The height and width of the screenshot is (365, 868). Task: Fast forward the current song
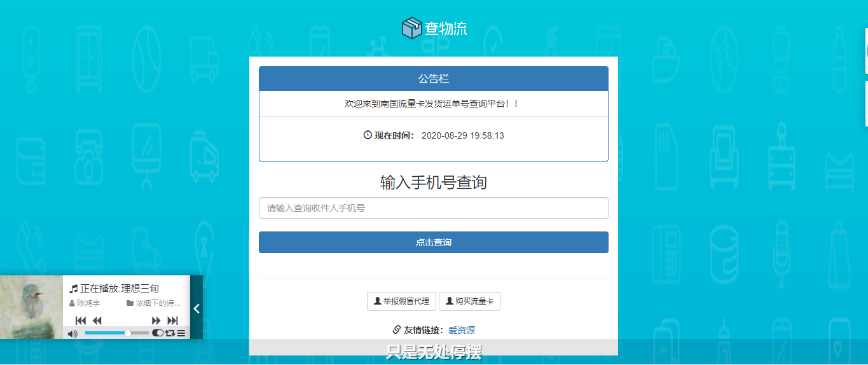156,320
